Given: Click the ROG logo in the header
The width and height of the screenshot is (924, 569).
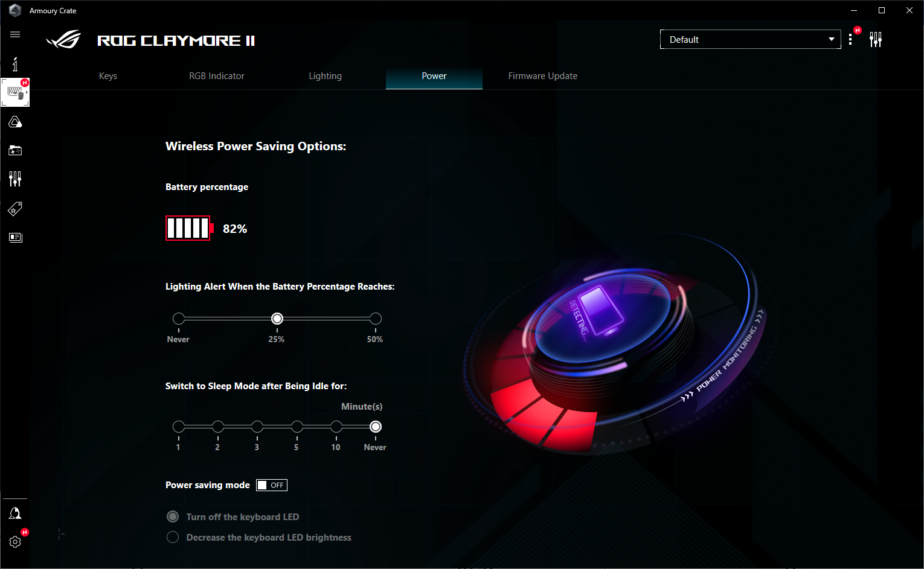Looking at the screenshot, I should [63, 40].
